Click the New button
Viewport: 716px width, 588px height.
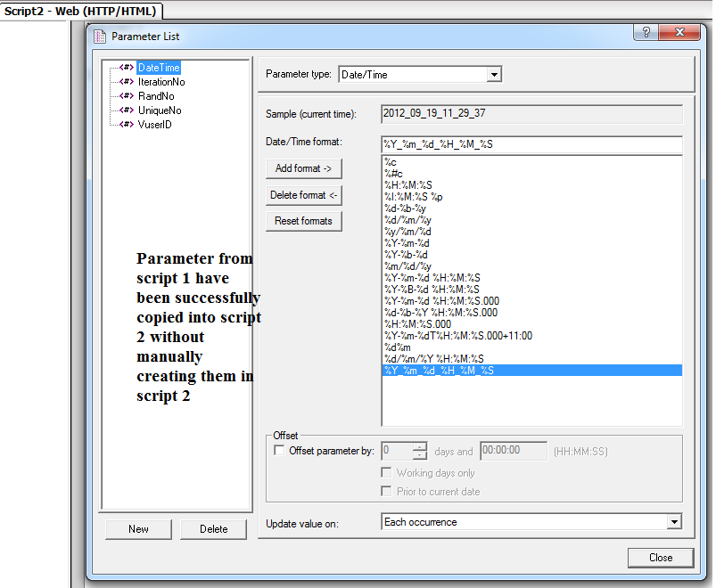138,529
